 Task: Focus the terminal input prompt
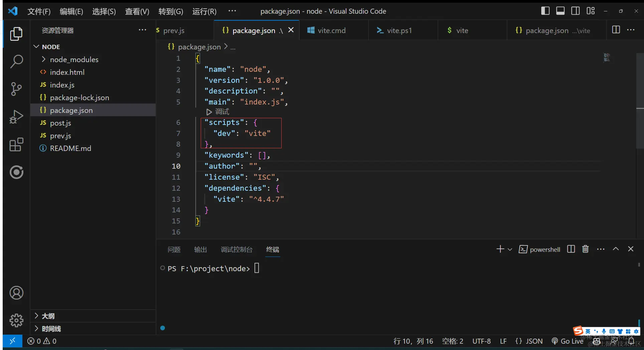click(257, 268)
